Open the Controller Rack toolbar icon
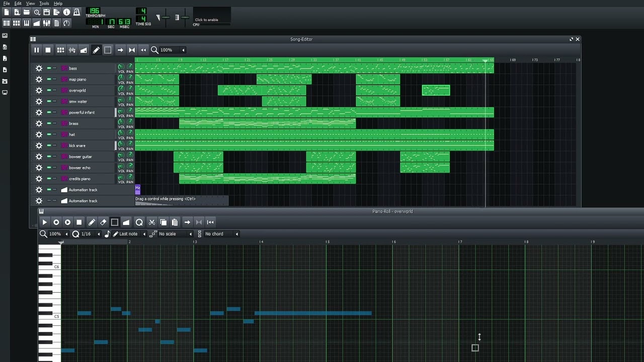The height and width of the screenshot is (362, 644). pyautogui.click(x=66, y=23)
